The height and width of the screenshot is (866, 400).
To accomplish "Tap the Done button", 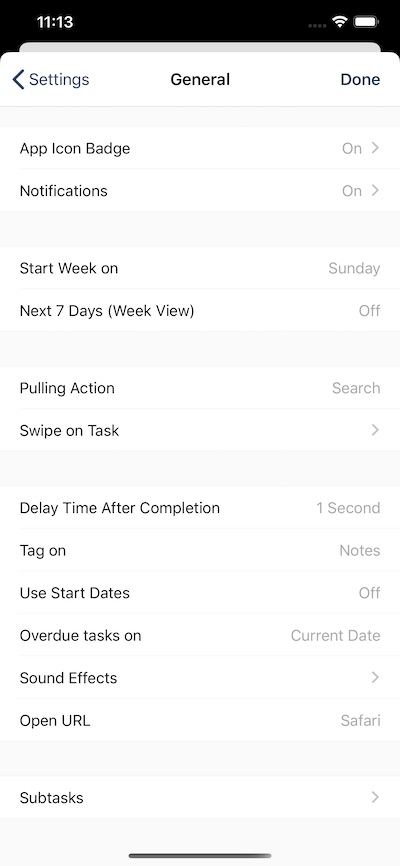I will point(360,80).
